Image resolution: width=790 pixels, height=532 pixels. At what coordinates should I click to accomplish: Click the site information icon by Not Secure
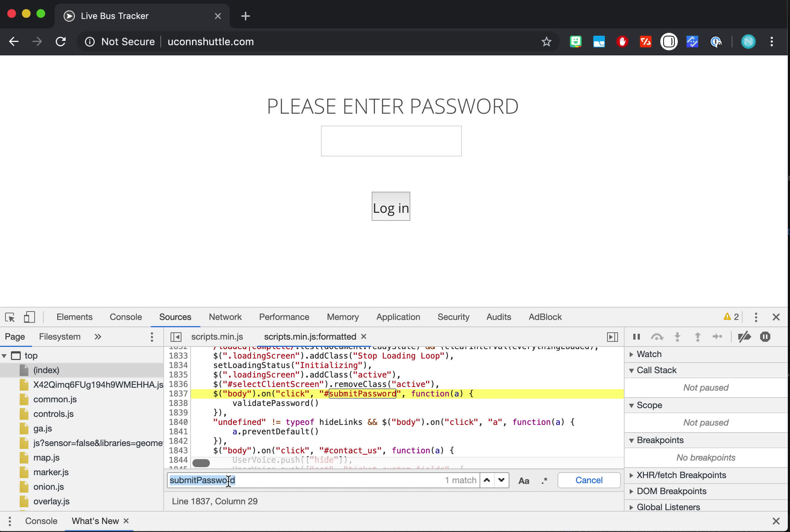90,42
